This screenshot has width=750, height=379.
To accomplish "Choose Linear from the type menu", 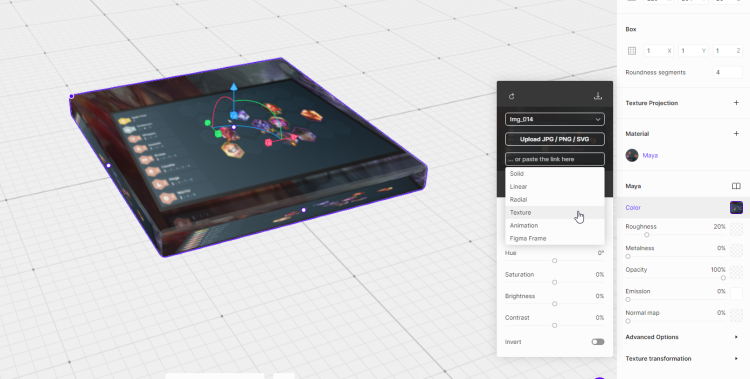I will [555, 187].
